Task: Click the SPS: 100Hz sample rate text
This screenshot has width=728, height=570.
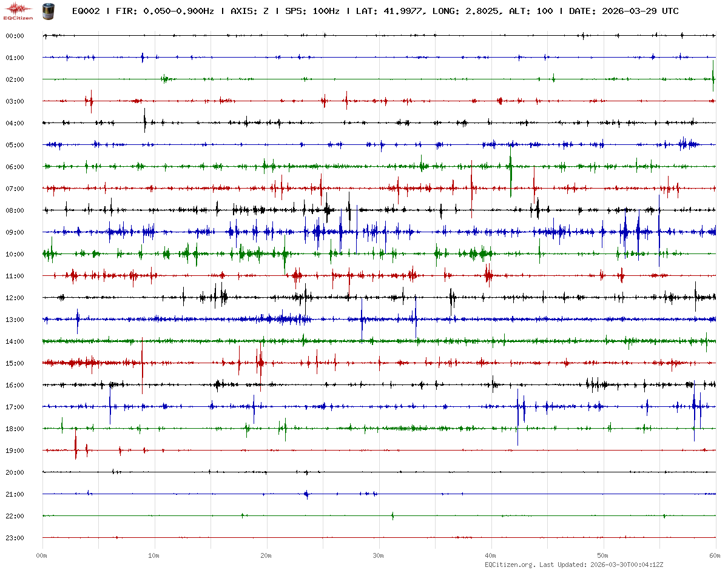Action: [x=311, y=11]
